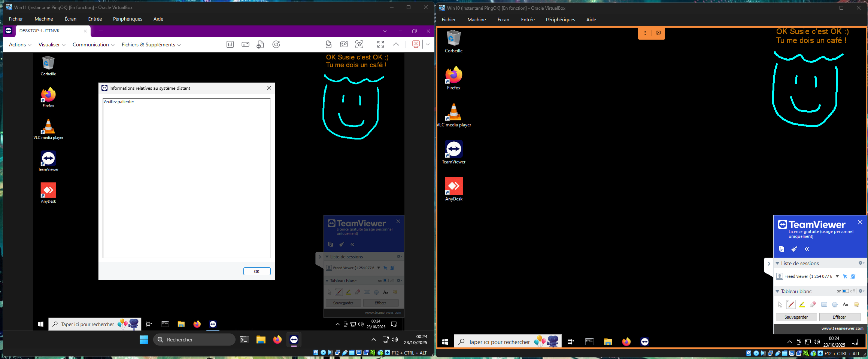The image size is (868, 359).
Task: Select the yellow highlighter in Win10 whiteboard panel
Action: click(802, 305)
